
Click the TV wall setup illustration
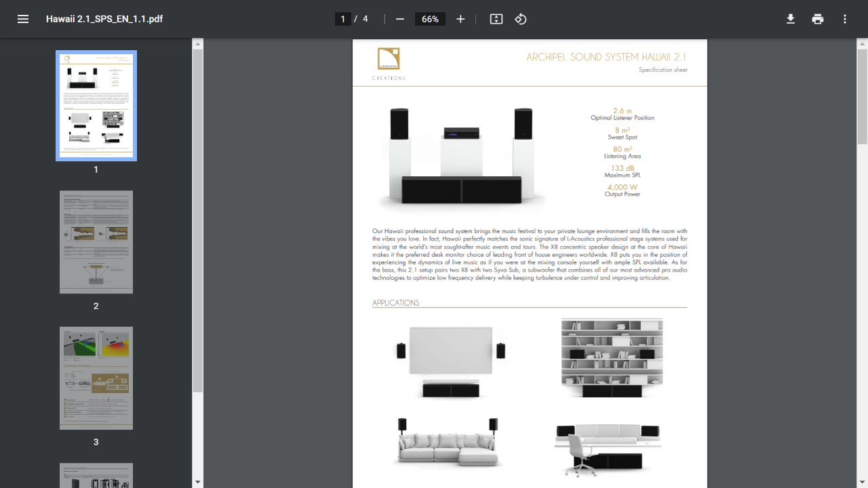(x=451, y=362)
